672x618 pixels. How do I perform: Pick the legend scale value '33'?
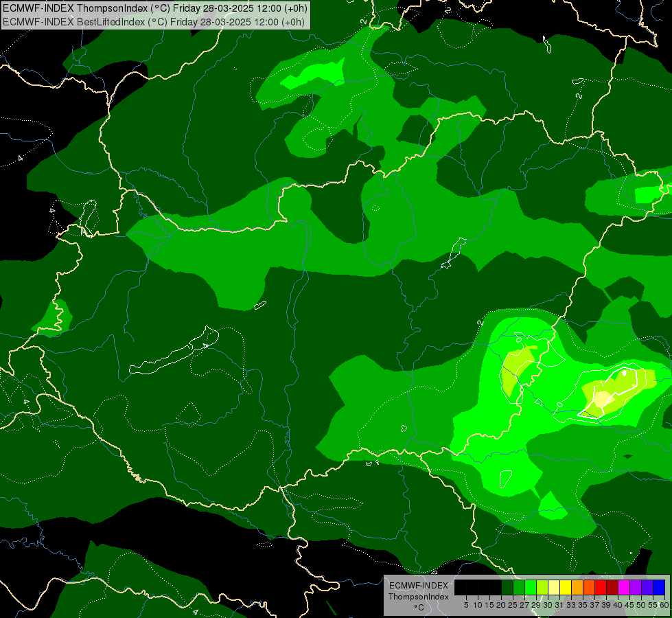click(x=571, y=605)
